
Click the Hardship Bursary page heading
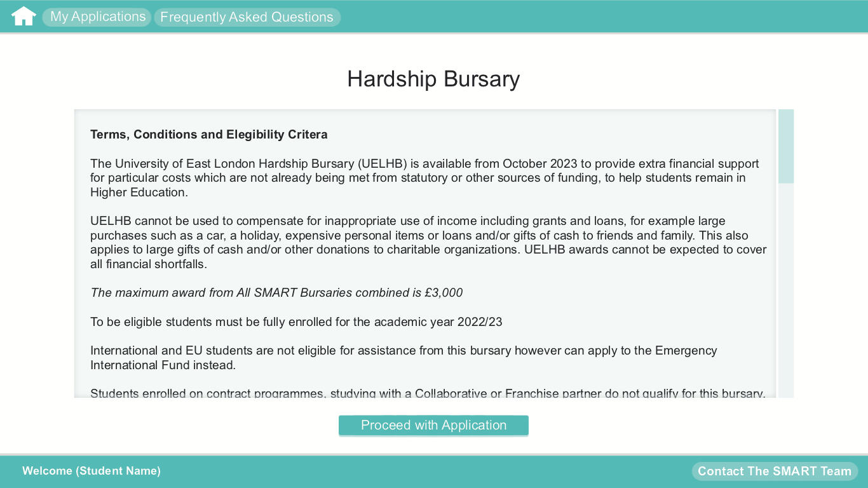433,79
